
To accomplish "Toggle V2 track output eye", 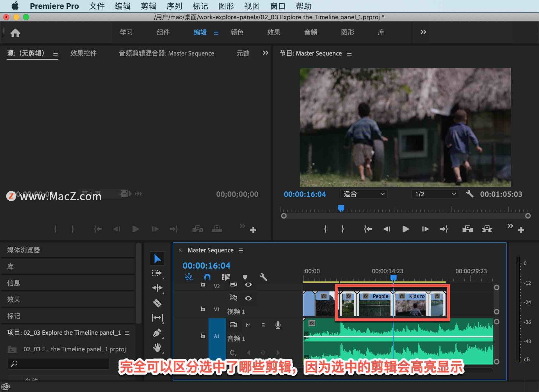I will 248,285.
